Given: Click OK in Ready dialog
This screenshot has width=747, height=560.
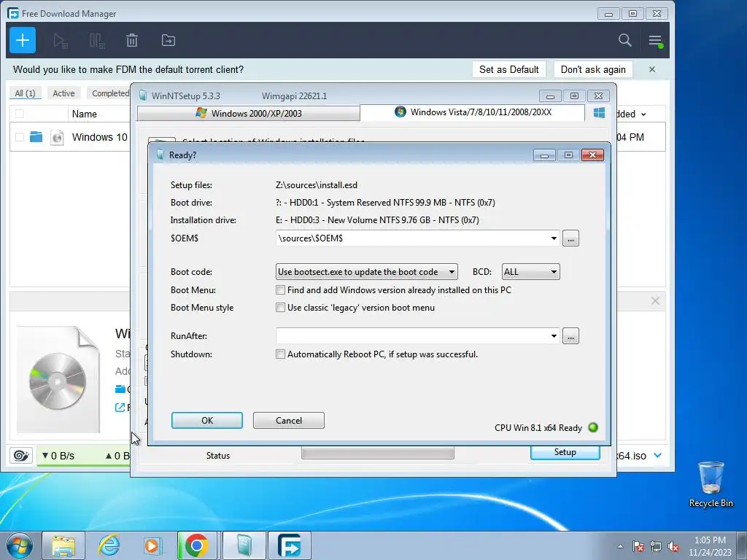Looking at the screenshot, I should [206, 421].
